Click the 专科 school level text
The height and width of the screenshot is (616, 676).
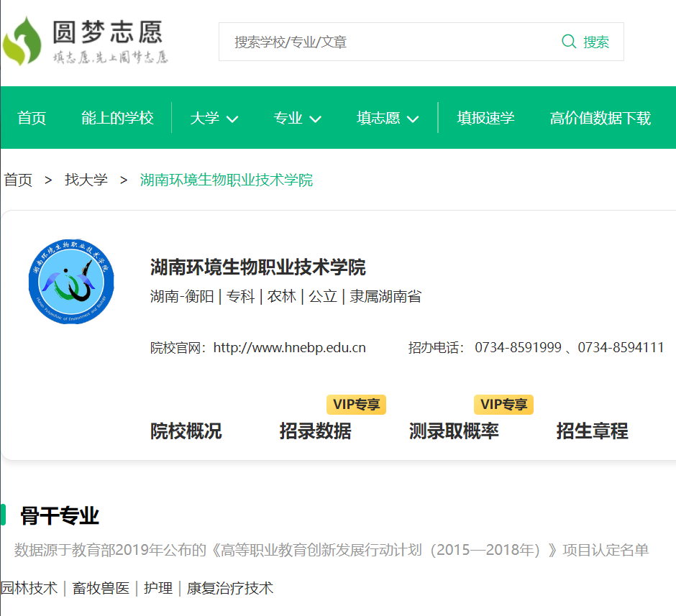pos(241,296)
